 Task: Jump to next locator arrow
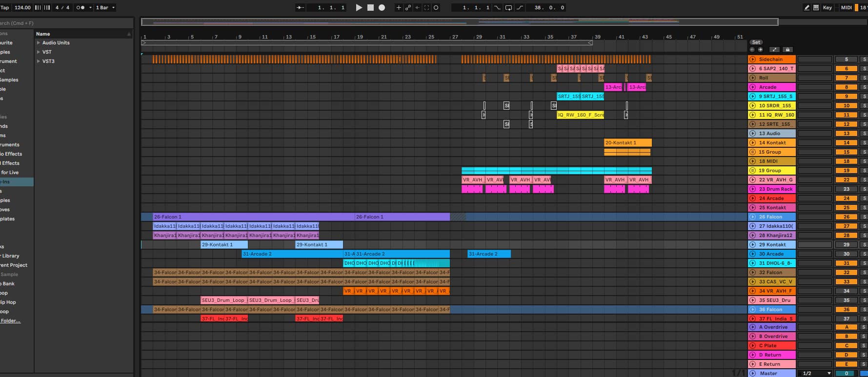point(760,49)
